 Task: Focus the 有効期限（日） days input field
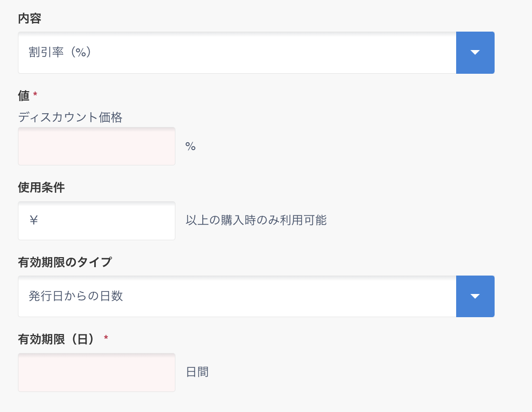click(96, 372)
